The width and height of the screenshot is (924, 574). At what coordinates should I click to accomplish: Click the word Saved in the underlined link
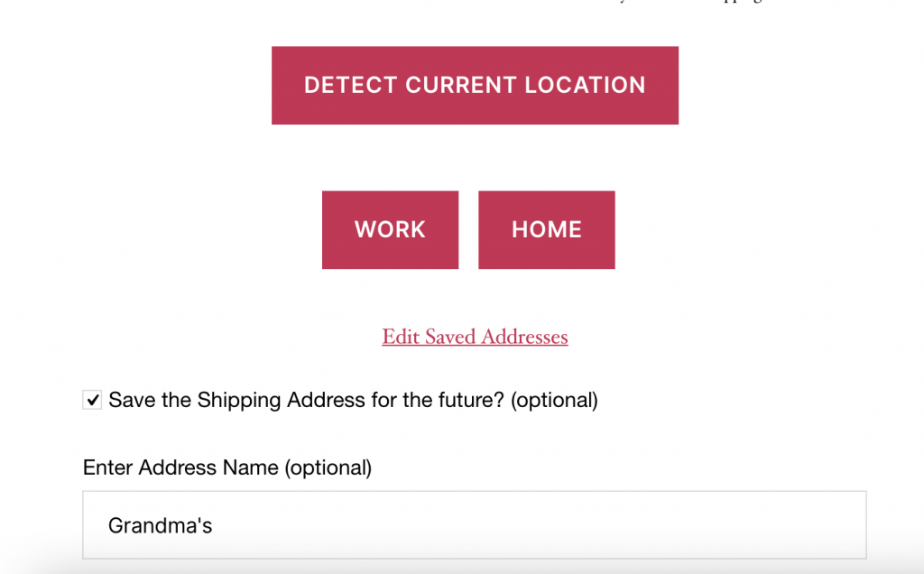450,337
